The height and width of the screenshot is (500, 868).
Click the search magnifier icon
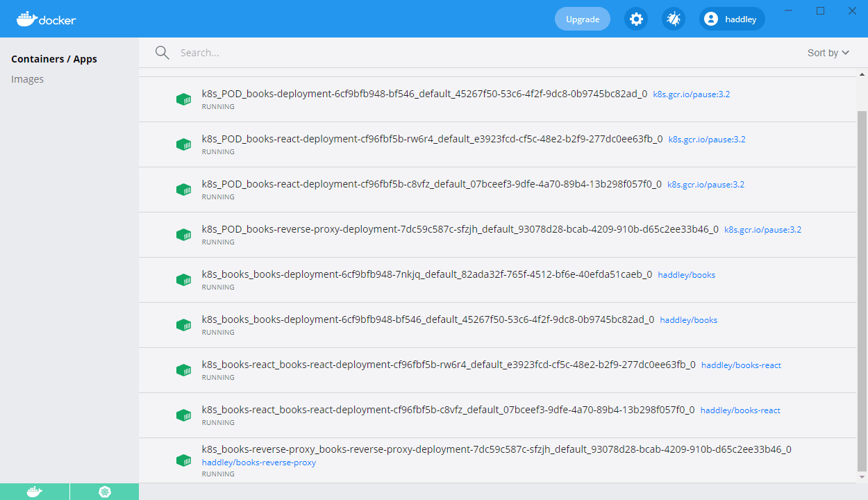pyautogui.click(x=162, y=53)
